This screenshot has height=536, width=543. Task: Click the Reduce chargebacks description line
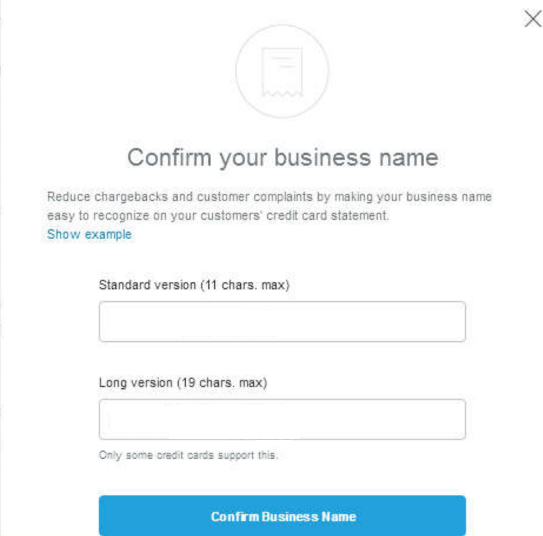coord(269,197)
